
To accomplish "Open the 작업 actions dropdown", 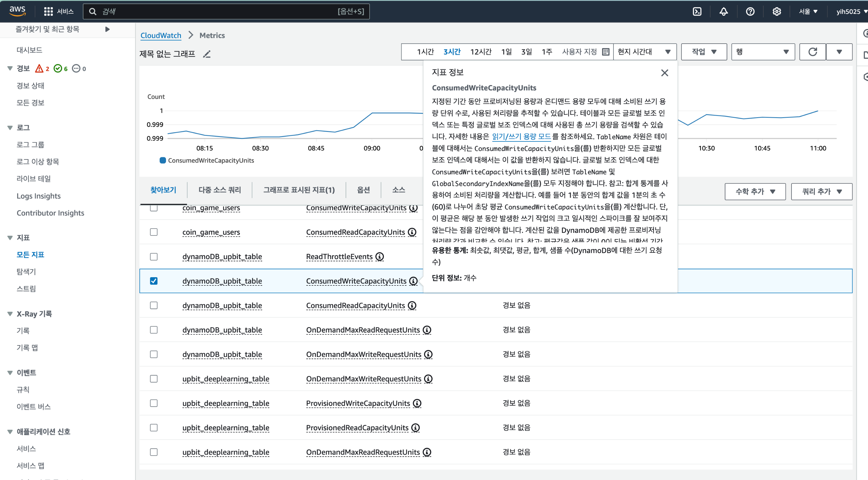I will [x=704, y=52].
